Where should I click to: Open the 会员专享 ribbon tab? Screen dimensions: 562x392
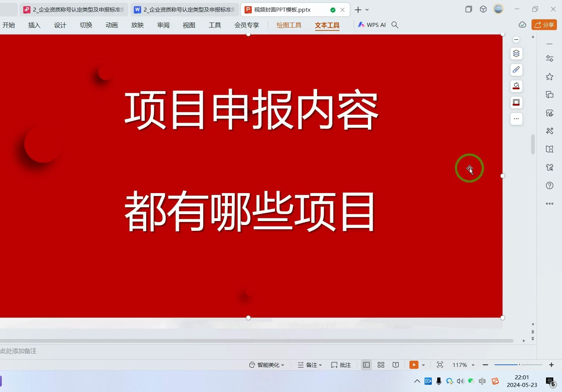coord(247,25)
